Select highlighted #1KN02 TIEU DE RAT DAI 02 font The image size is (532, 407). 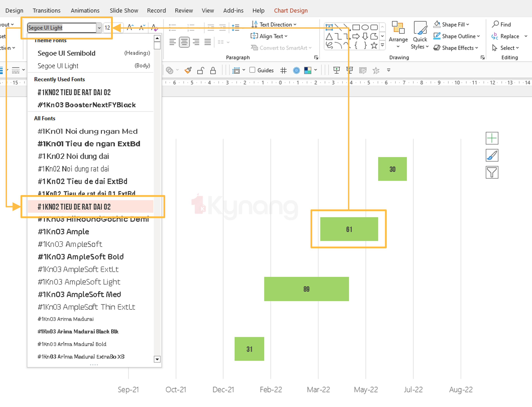tap(91, 206)
